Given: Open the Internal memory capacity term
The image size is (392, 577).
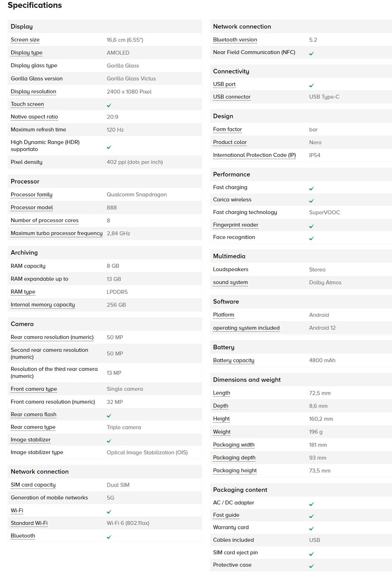Looking at the screenshot, I should coord(42,305).
